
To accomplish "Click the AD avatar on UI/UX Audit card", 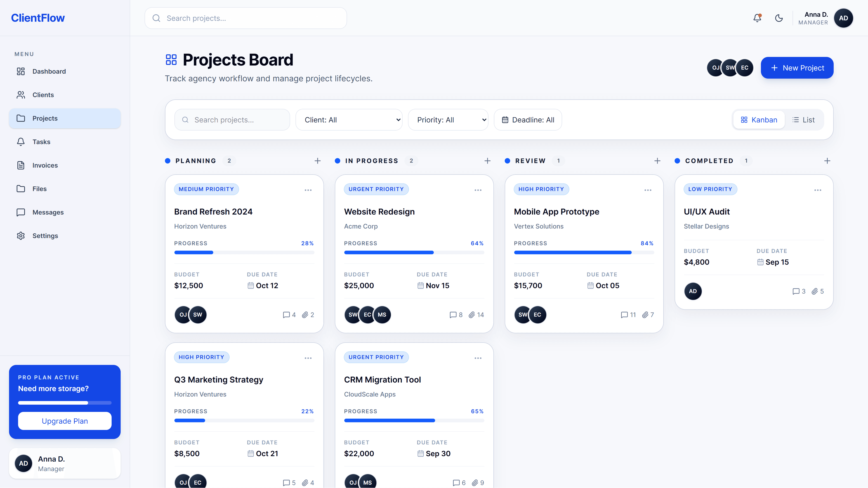I will coord(693,291).
